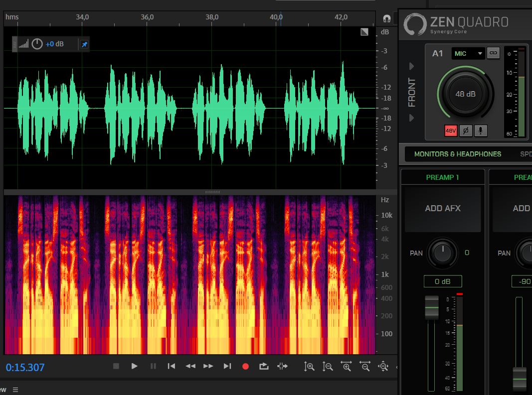This screenshot has height=395, width=532.
Task: Click the playhead marker on the time ruler
Action: [x=281, y=17]
